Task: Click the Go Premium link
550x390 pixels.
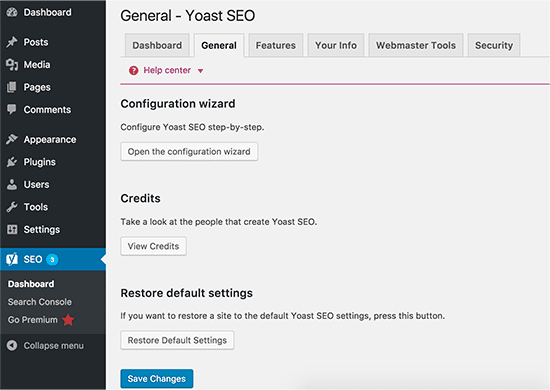Action: coord(33,320)
